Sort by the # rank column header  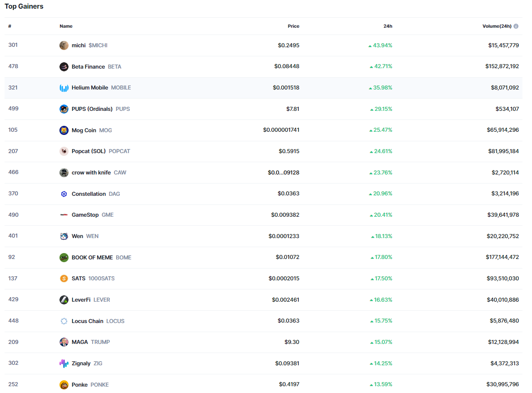click(10, 26)
